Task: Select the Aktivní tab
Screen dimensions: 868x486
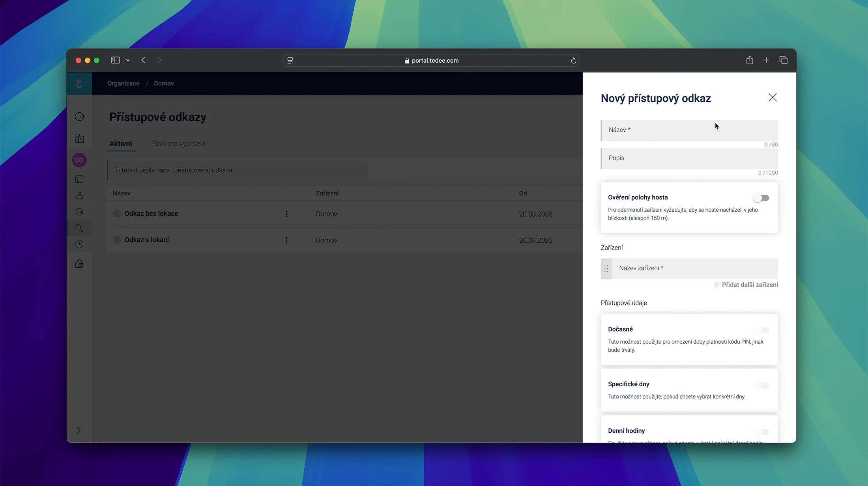Action: (121, 143)
